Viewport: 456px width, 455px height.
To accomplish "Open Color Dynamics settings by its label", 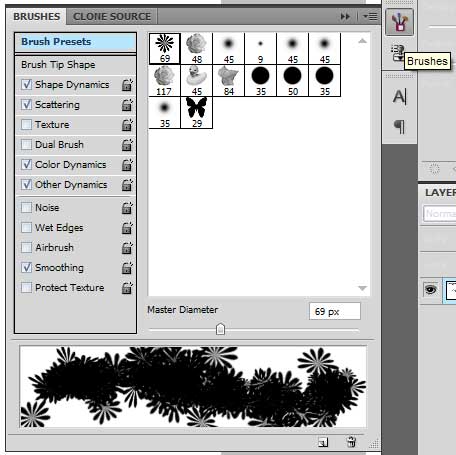I will point(71,165).
